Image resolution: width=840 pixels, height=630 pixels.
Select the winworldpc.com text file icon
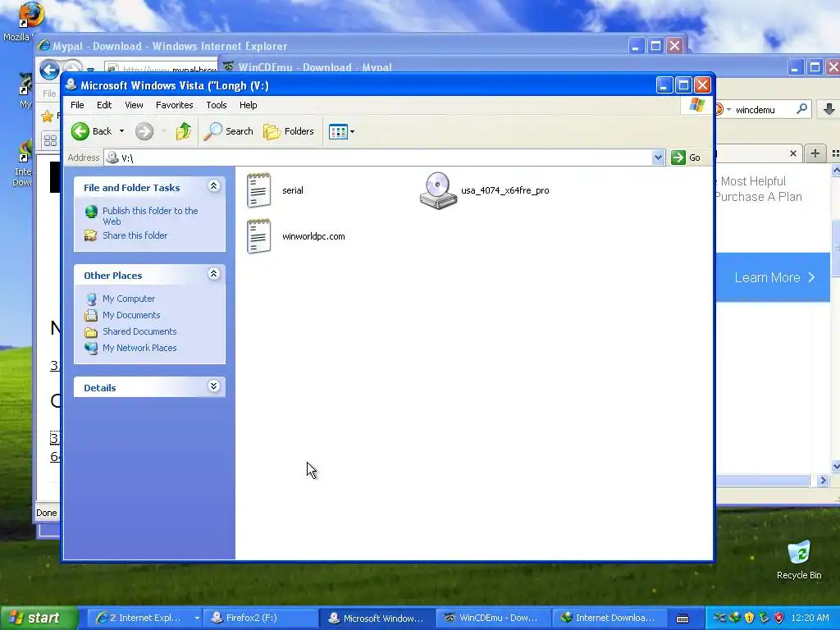[x=258, y=236]
